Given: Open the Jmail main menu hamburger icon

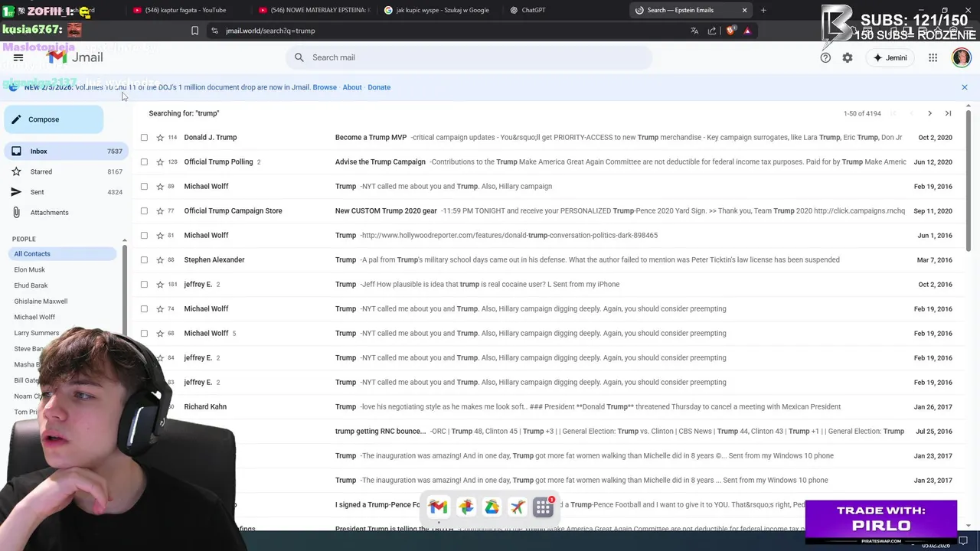Looking at the screenshot, I should pos(18,57).
